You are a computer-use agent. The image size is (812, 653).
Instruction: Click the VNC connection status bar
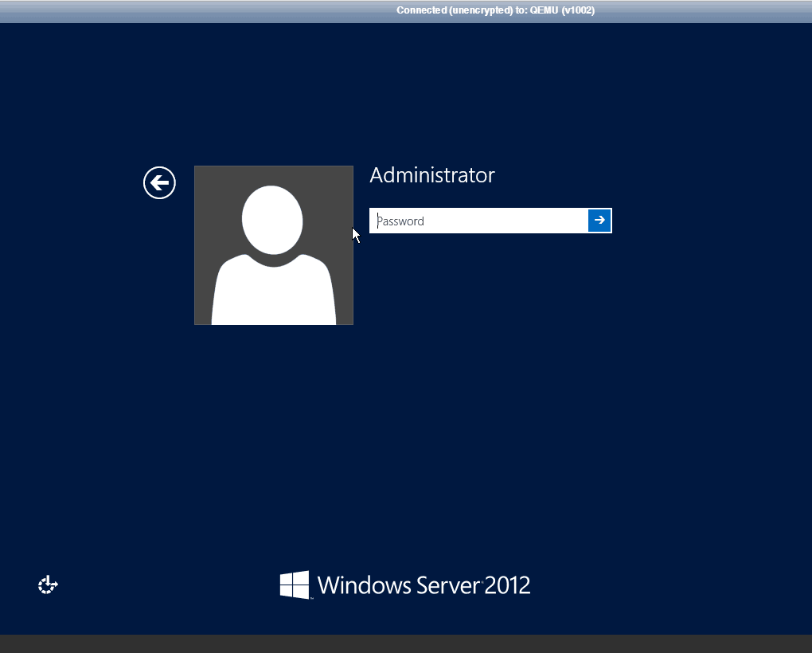tap(406, 11)
